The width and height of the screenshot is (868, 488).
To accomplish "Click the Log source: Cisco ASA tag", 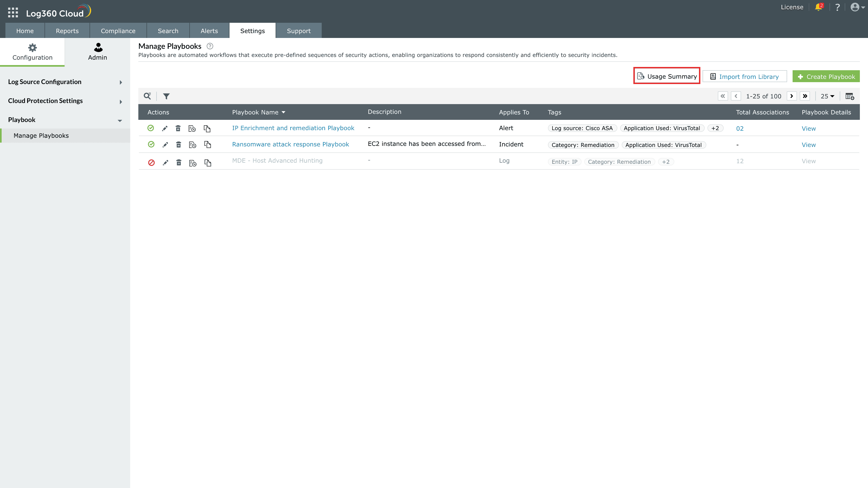I will pos(582,128).
